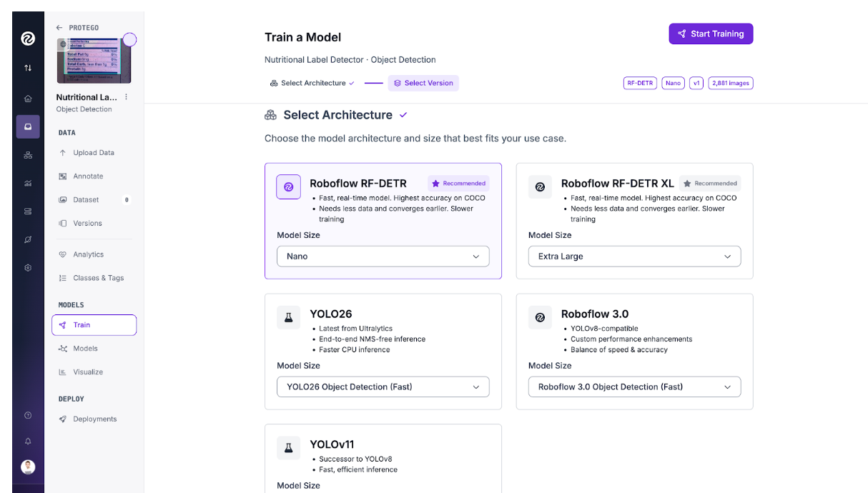
Task: Click the notifications bell icon
Action: [28, 442]
